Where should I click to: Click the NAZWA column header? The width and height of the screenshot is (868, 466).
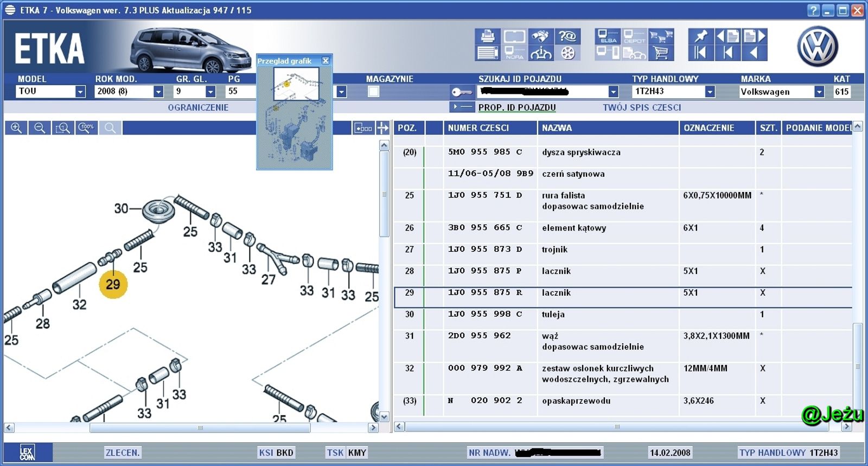click(608, 128)
